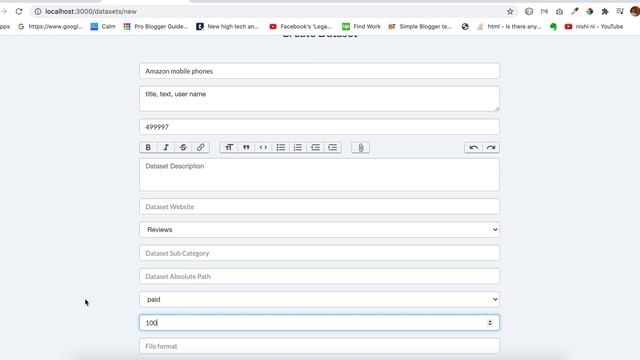640x360 pixels.
Task: Redo last edit in description editor
Action: tap(491, 147)
